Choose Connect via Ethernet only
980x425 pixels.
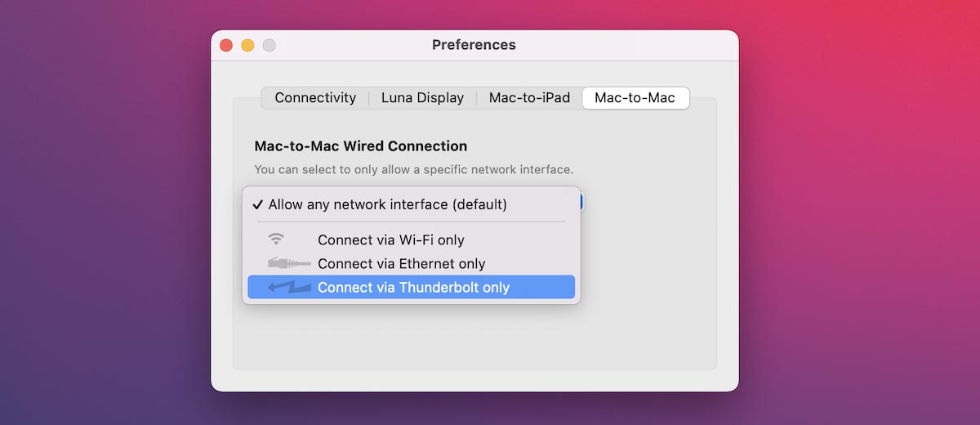point(401,263)
